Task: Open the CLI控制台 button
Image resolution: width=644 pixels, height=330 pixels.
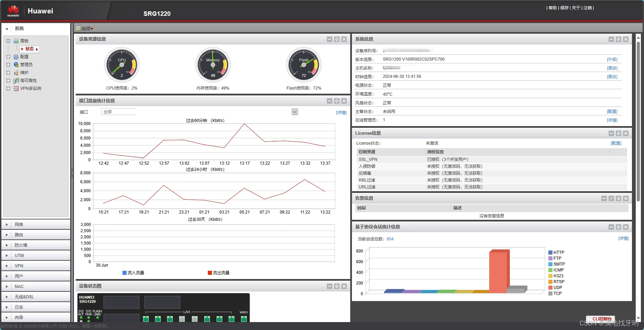Action: tap(600, 319)
